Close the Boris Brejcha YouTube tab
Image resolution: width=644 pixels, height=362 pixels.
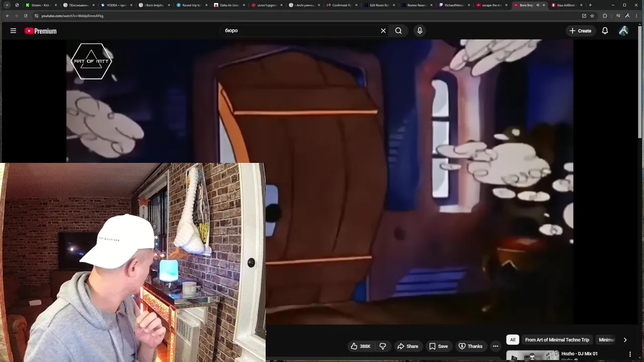coord(543,5)
